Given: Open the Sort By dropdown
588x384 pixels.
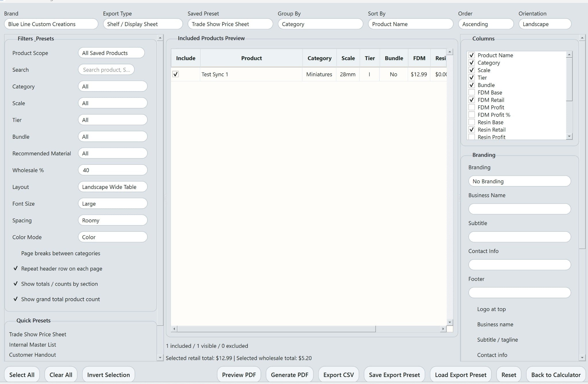Looking at the screenshot, I should coord(411,24).
